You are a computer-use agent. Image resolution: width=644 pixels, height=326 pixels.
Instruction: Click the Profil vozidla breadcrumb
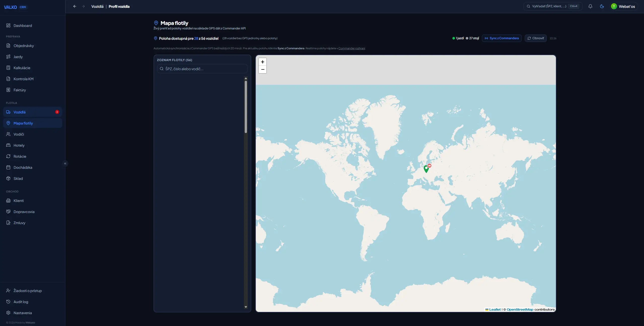tap(119, 7)
